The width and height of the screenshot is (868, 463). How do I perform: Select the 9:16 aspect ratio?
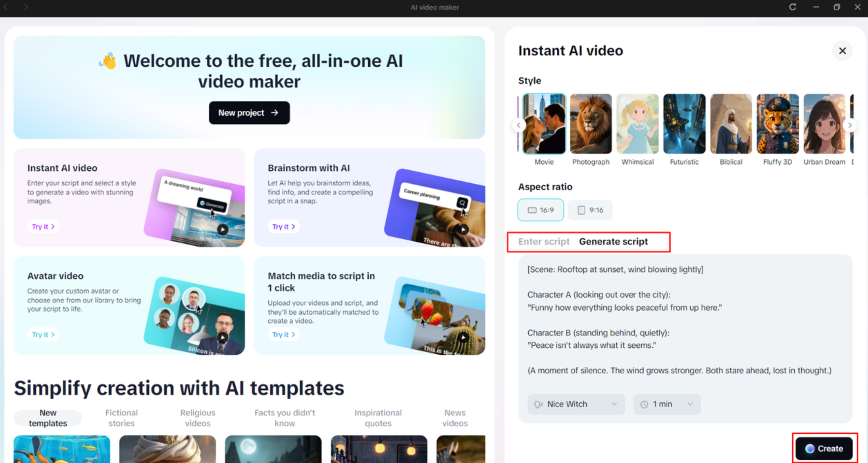point(590,210)
